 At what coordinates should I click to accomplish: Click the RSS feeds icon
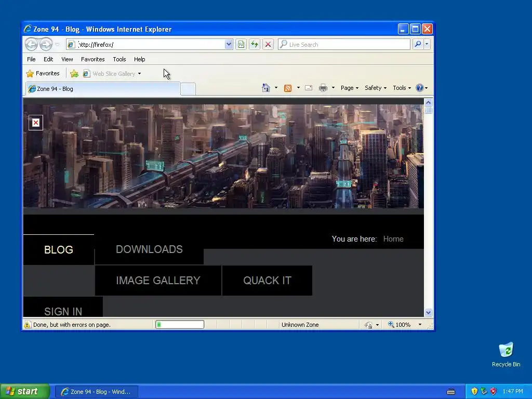coord(288,88)
